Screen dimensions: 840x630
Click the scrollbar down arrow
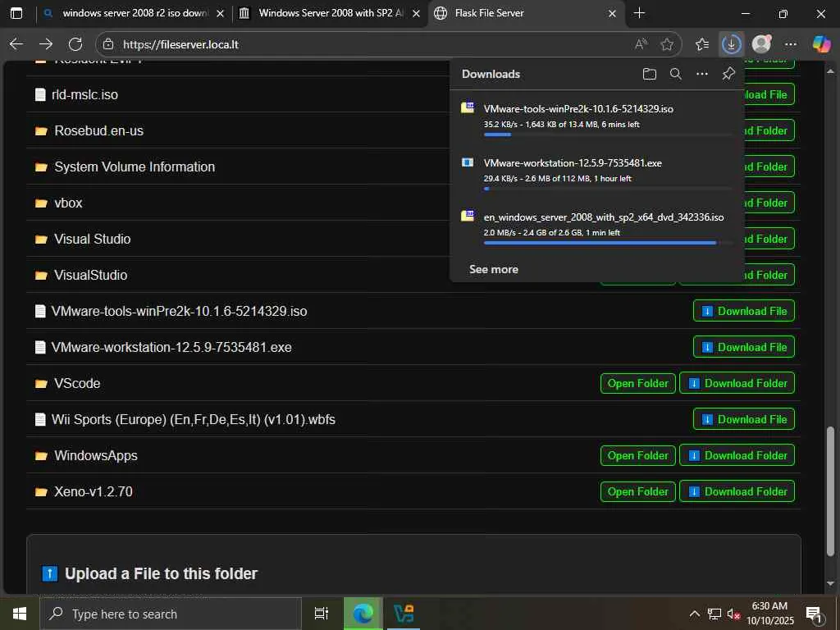pyautogui.click(x=830, y=583)
